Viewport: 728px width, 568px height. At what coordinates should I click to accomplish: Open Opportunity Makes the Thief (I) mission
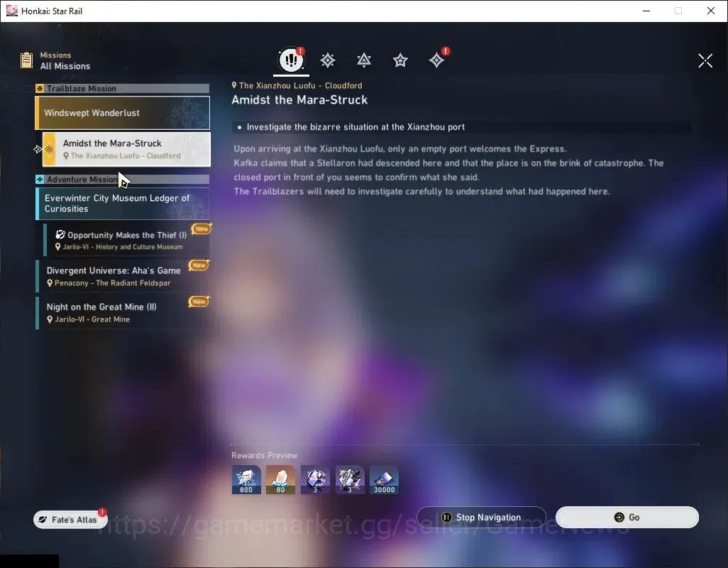pos(126,240)
